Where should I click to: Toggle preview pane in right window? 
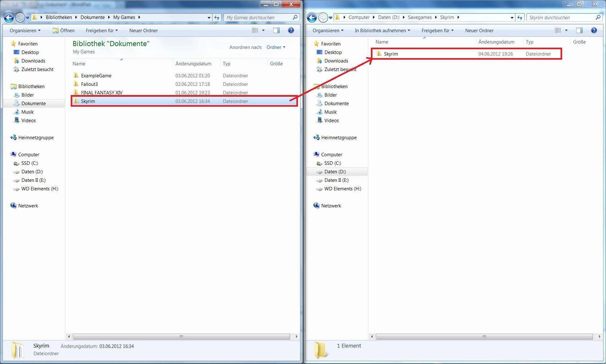(579, 31)
